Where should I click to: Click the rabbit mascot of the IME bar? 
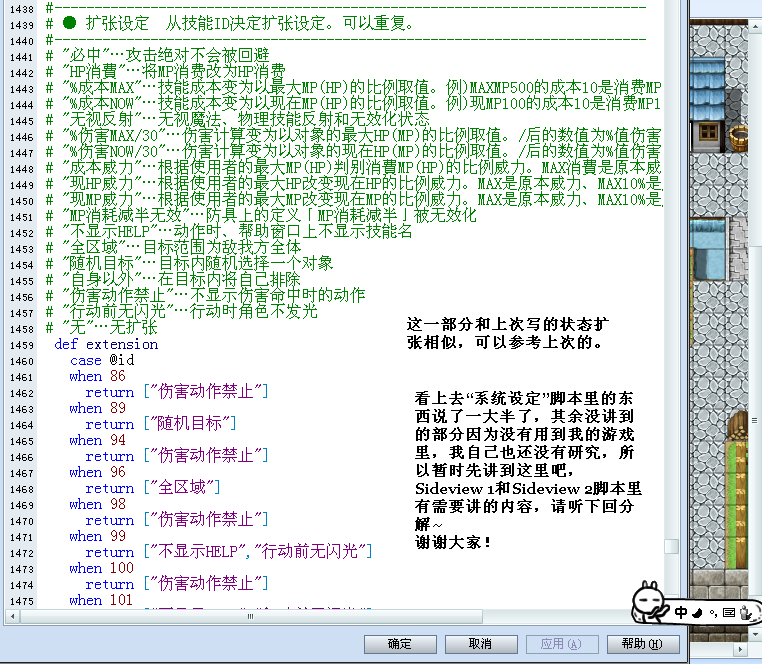point(648,602)
